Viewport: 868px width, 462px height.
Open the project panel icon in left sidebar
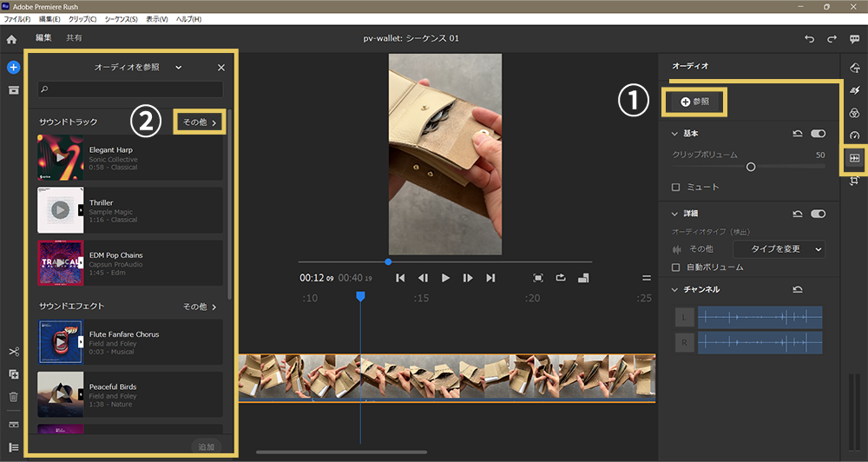point(13,89)
